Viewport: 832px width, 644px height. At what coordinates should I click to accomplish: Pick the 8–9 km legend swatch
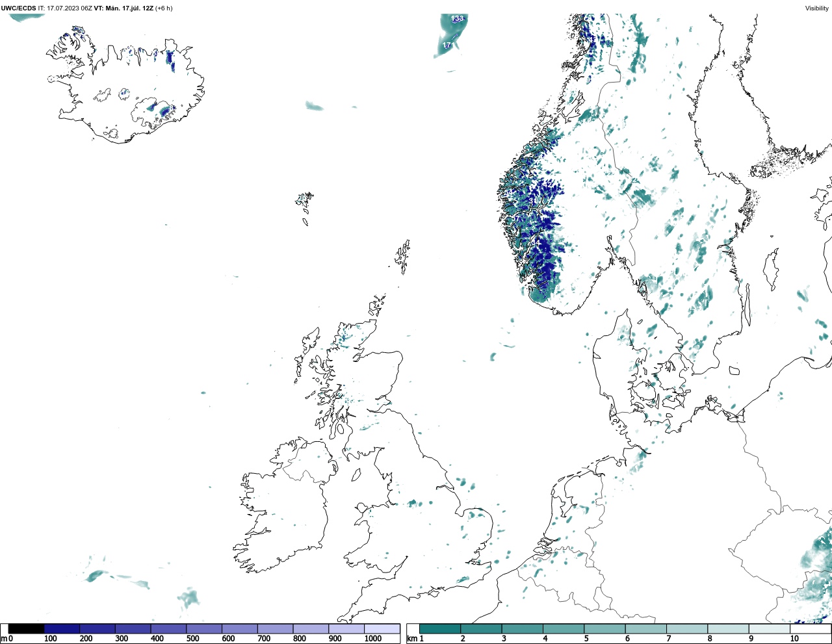point(728,629)
